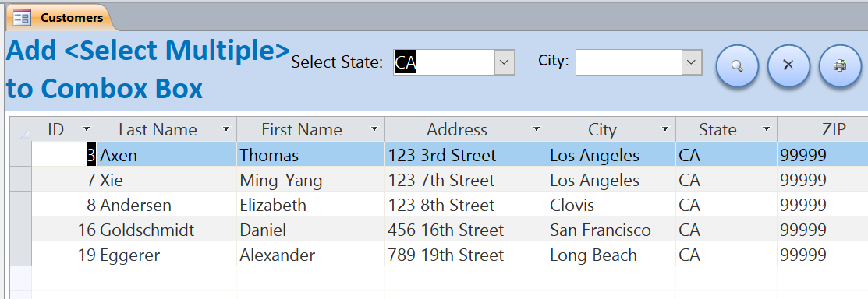Click the ZIP cell in Goldschmidt row
Screen dimensions: 868x299
[823, 230]
